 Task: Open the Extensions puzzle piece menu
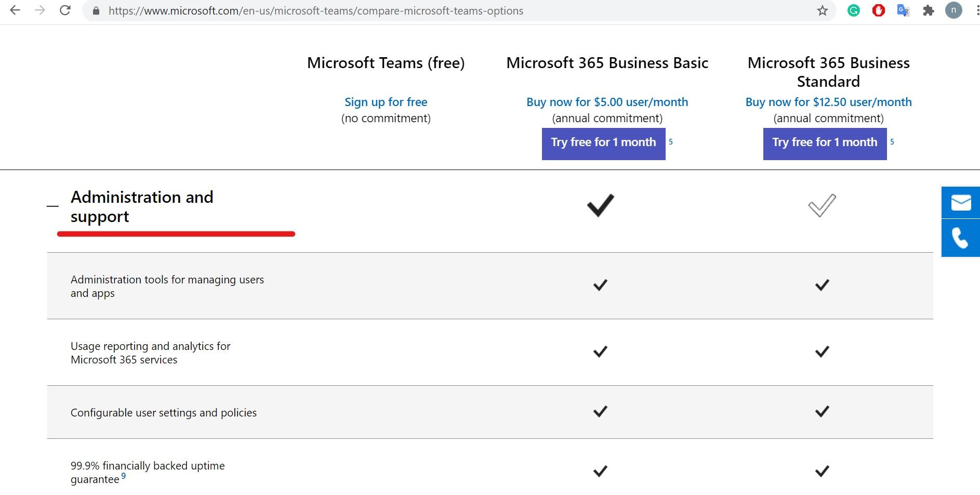(x=928, y=10)
